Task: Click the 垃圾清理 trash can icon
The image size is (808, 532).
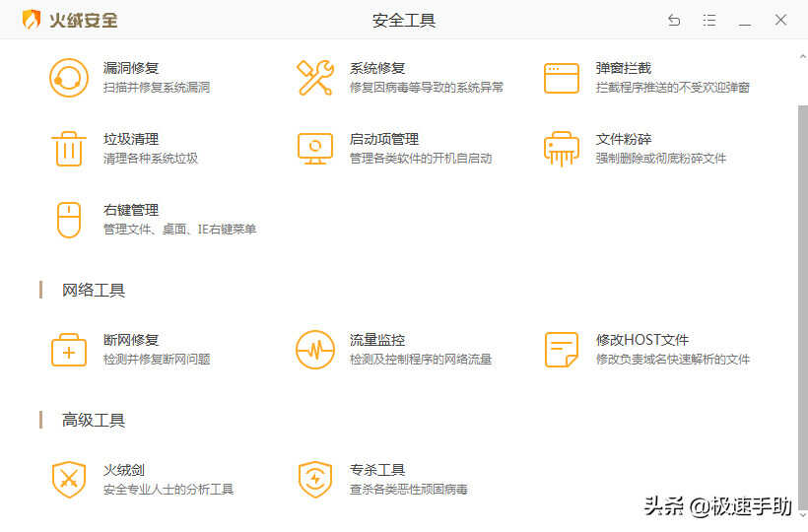Action: (x=69, y=149)
